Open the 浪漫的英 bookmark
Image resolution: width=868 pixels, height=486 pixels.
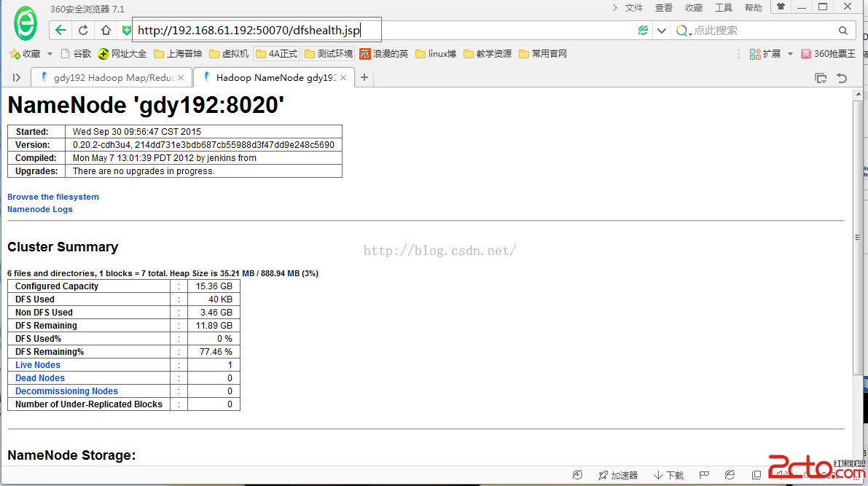(x=383, y=54)
